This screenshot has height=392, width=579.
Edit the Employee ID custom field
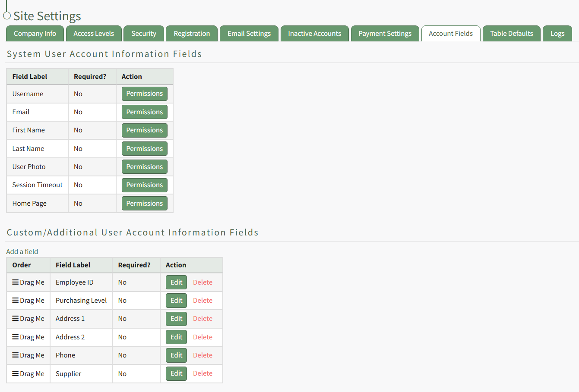point(176,282)
